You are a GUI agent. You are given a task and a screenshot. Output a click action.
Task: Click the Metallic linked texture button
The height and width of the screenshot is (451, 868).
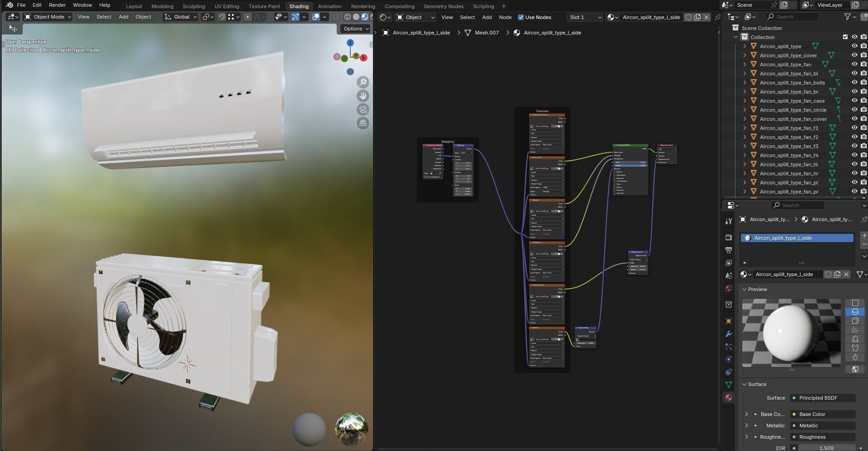pos(823,426)
